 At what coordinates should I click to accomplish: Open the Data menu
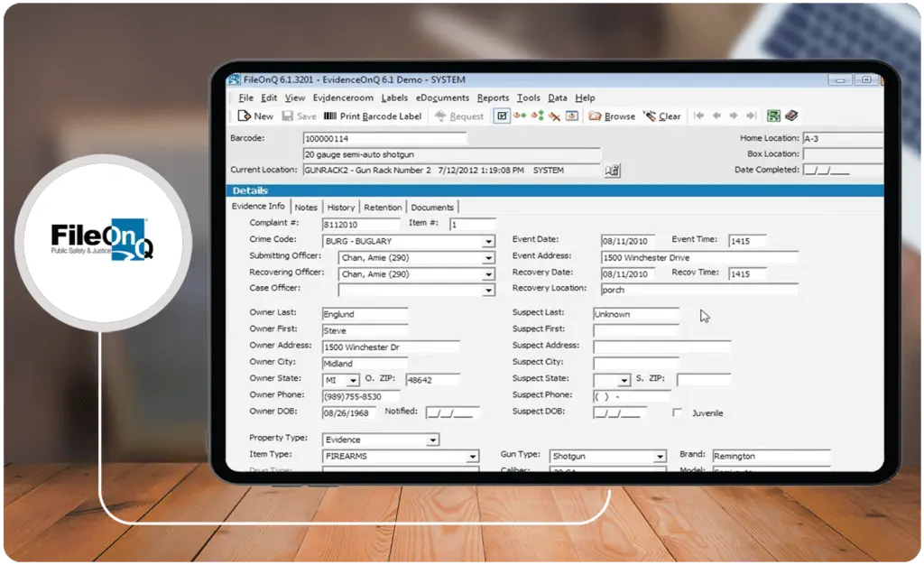pyautogui.click(x=558, y=97)
